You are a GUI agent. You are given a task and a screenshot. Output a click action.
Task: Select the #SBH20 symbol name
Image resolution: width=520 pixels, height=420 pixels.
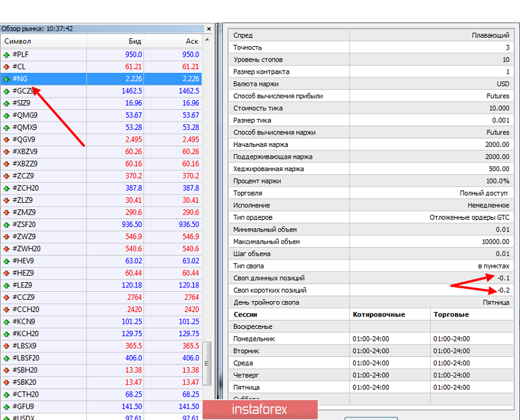[x=25, y=370]
